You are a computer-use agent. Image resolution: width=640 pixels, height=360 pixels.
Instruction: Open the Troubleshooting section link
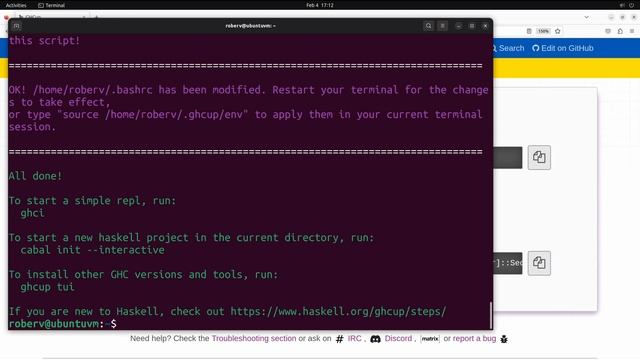coord(254,338)
